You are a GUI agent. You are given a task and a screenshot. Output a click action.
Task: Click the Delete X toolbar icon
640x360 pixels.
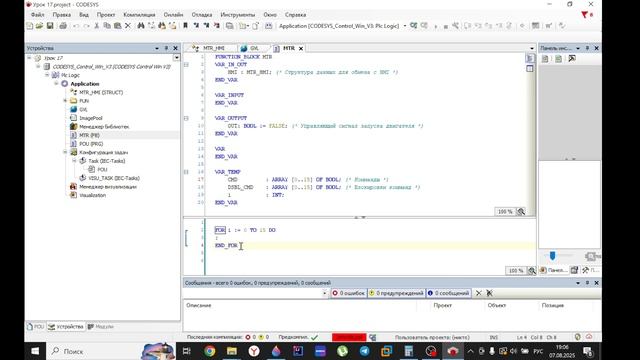coord(128,26)
